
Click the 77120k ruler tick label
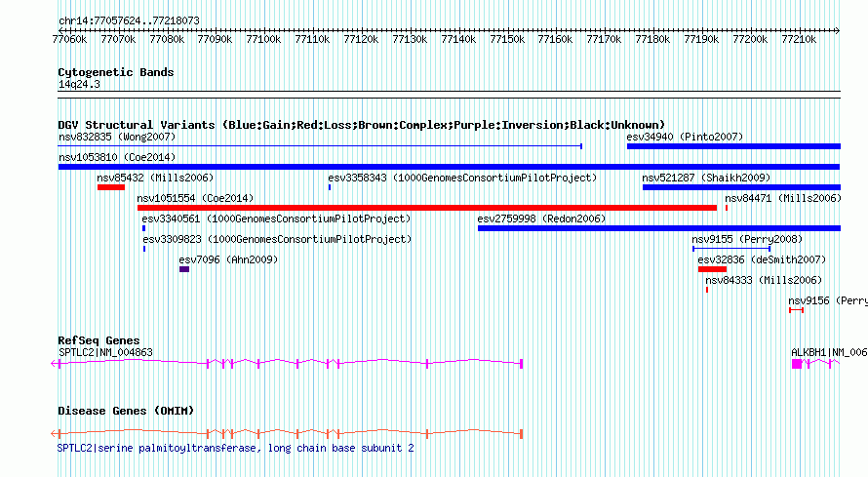(361, 39)
